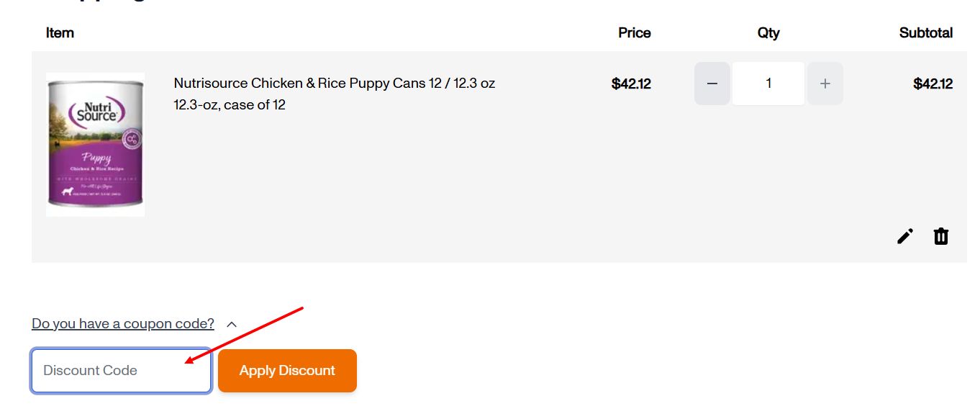Click the plus icon to increase quantity

[825, 84]
